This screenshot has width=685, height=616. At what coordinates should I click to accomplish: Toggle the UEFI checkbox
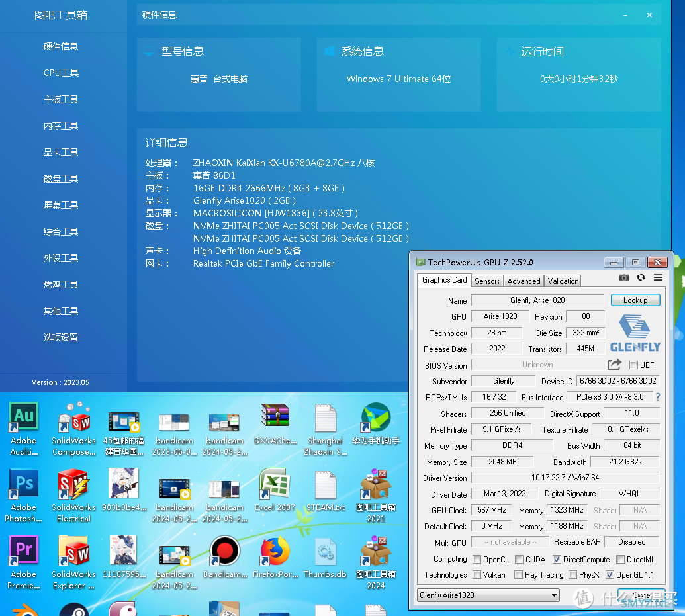pyautogui.click(x=633, y=365)
